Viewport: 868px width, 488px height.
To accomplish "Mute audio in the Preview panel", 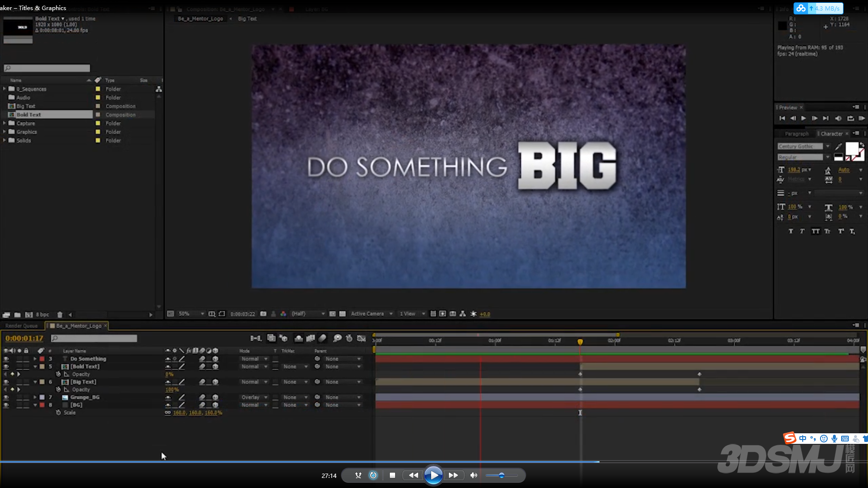I will [838, 119].
